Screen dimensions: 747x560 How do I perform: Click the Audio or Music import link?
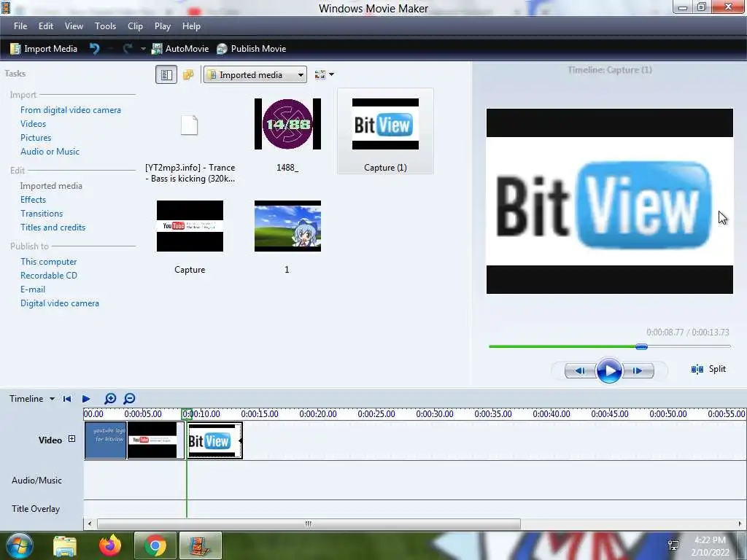coord(50,152)
